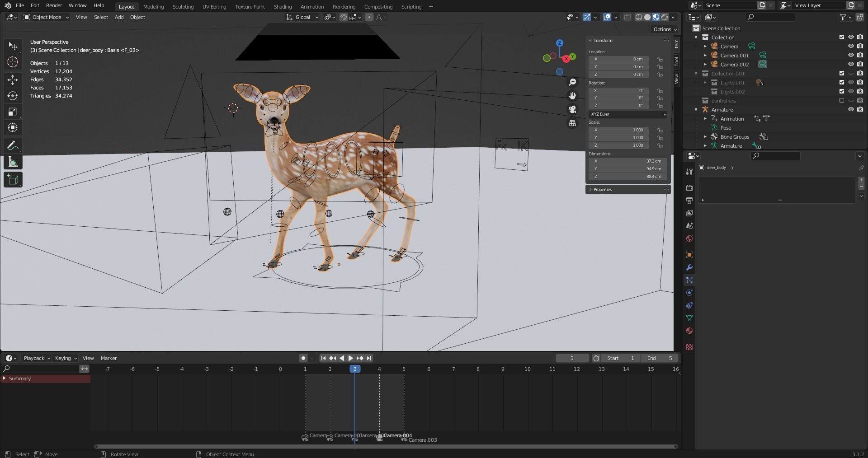
Task: Toggle camera view with the camera gizmo
Action: click(x=572, y=109)
